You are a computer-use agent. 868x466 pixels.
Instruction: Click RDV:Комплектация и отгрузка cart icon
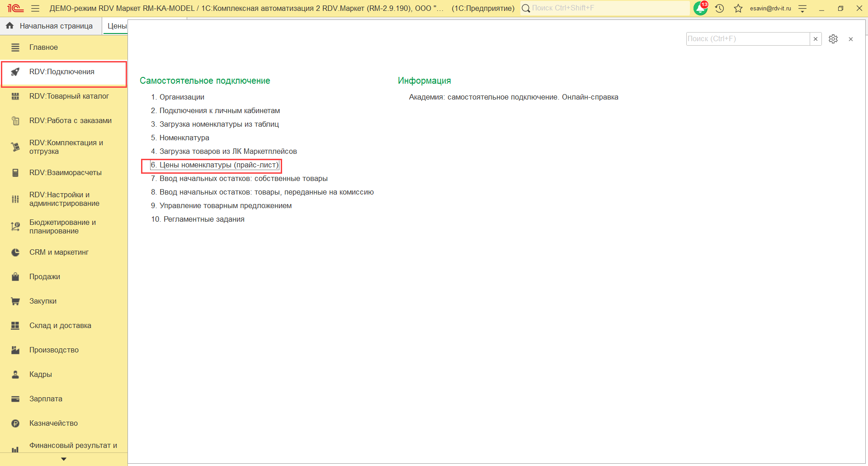15,147
